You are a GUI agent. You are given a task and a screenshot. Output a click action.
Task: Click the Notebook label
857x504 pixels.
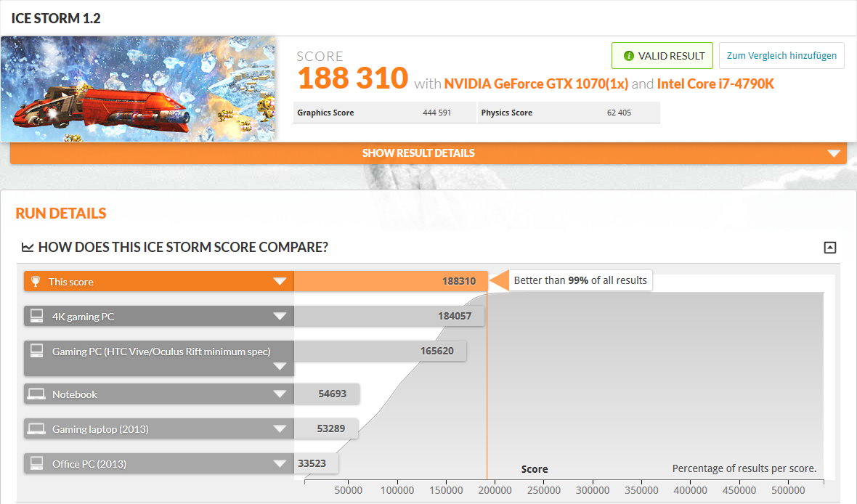[x=74, y=394]
